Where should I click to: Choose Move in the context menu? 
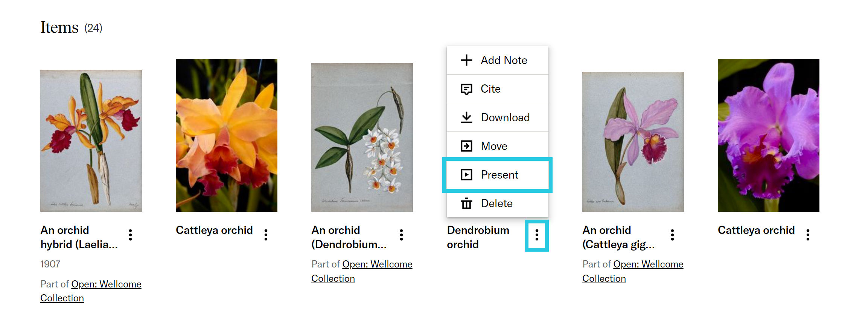coord(498,146)
